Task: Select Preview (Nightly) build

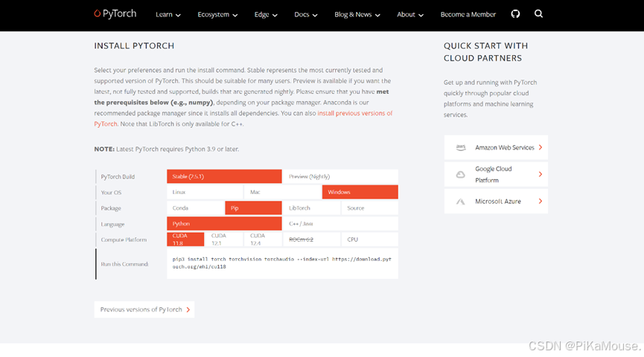Action: coord(340,176)
